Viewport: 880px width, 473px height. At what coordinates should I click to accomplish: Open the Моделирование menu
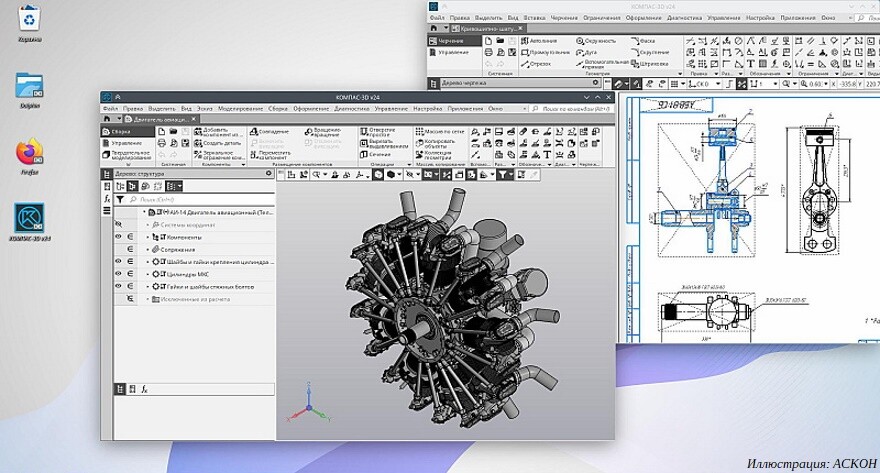point(241,108)
